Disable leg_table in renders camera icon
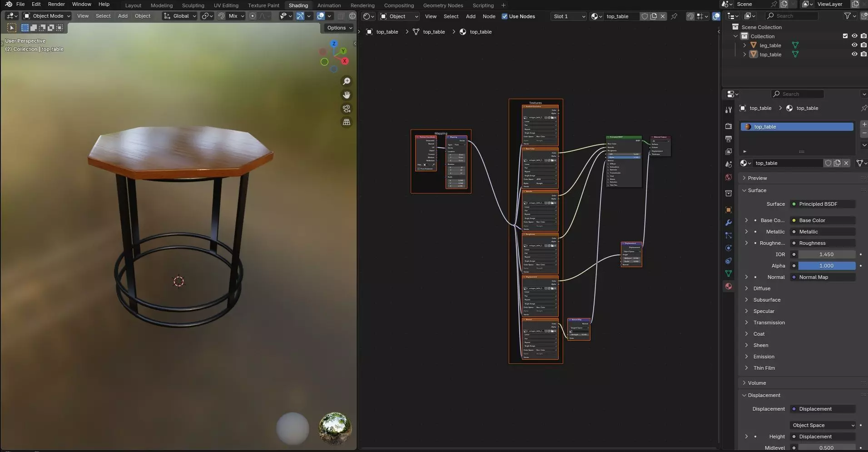The width and height of the screenshot is (868, 452). (863, 45)
